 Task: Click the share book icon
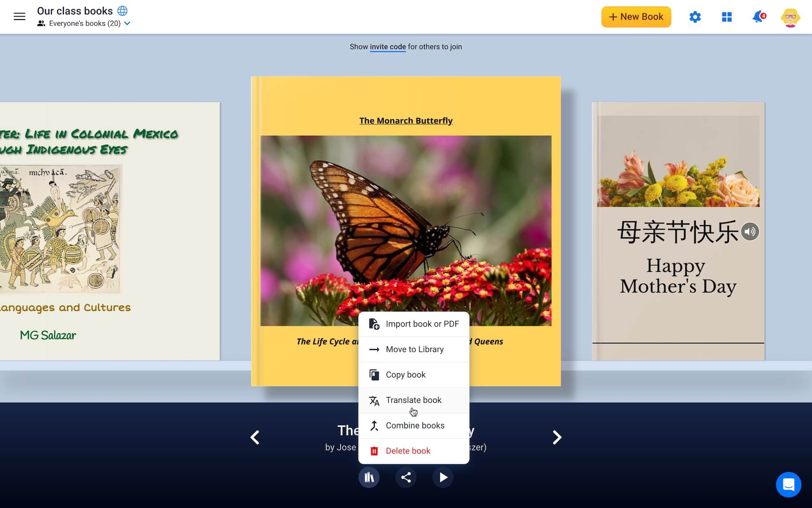pos(406,477)
